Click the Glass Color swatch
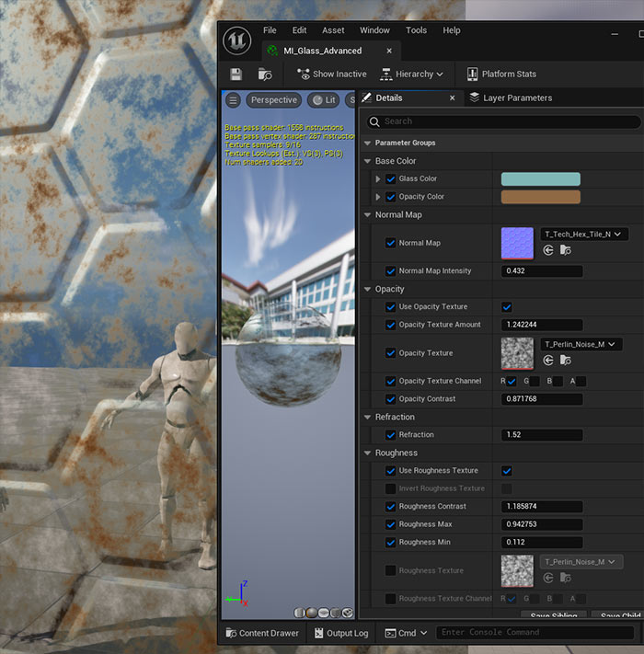The image size is (644, 654). (x=540, y=179)
